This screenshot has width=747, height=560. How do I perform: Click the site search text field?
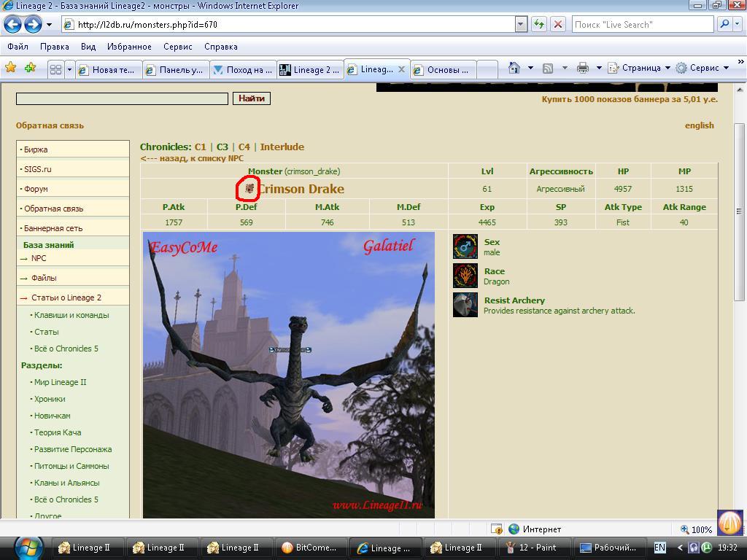122,98
